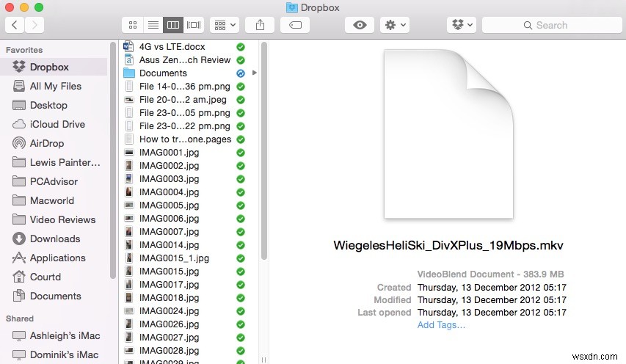Open Desktop in the sidebar
This screenshot has width=626, height=364.
[54, 105]
